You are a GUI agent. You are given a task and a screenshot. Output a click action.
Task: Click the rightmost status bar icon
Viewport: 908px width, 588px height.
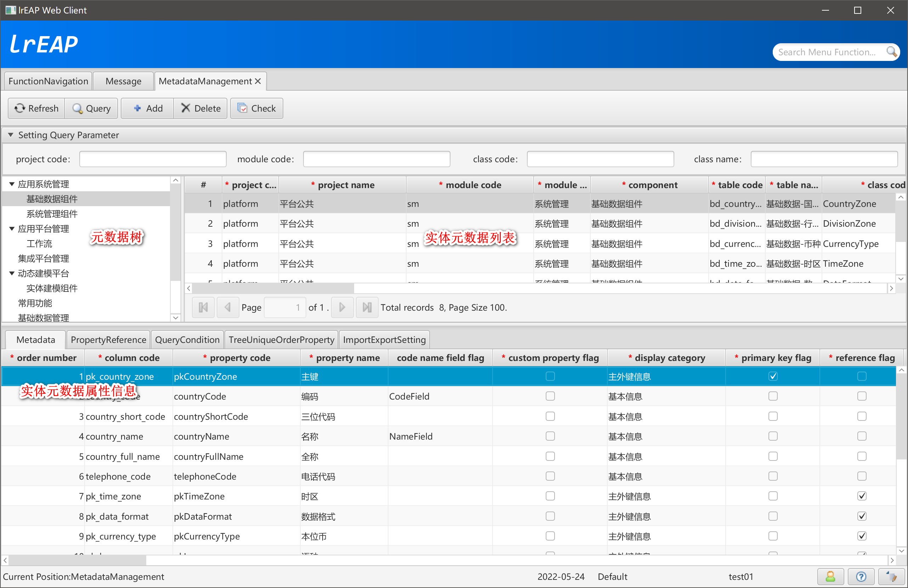[x=891, y=577]
